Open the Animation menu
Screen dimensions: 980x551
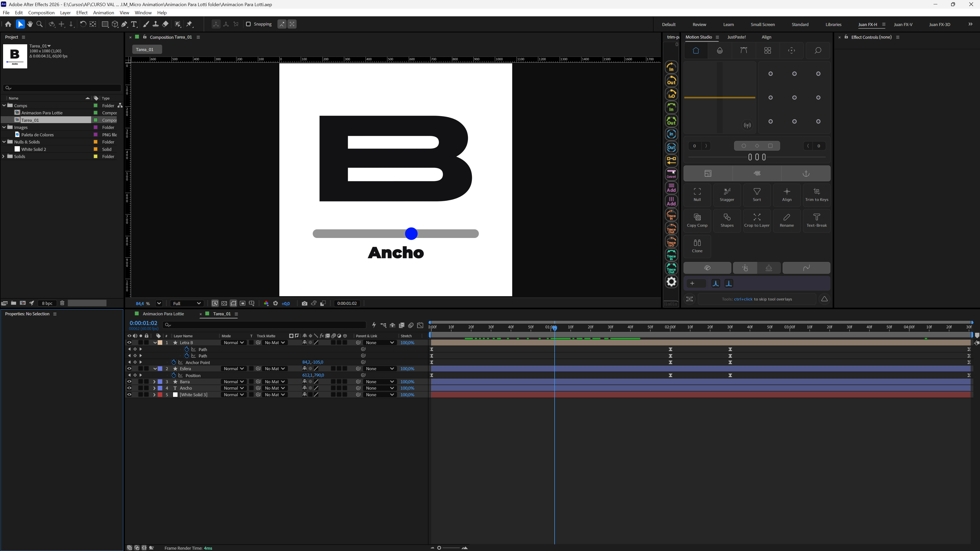tap(103, 13)
